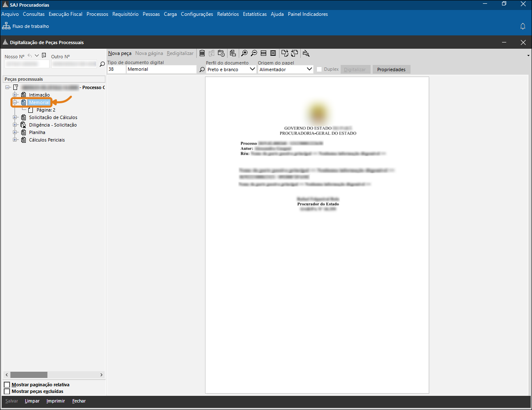
Task: Open the Relatórios menu
Action: coord(228,14)
